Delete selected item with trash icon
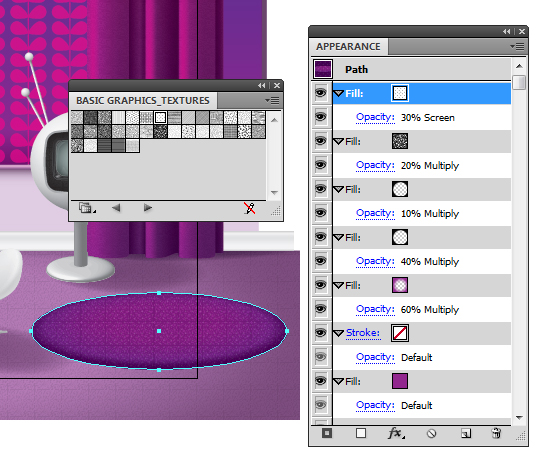Screen dimensions: 547x470 click(x=496, y=433)
